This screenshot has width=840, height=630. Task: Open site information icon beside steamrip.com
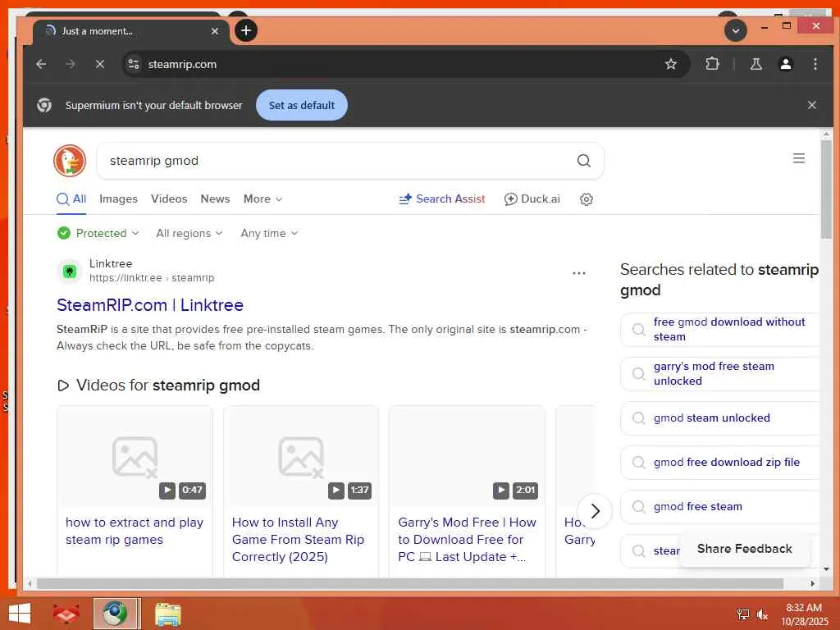click(x=134, y=64)
